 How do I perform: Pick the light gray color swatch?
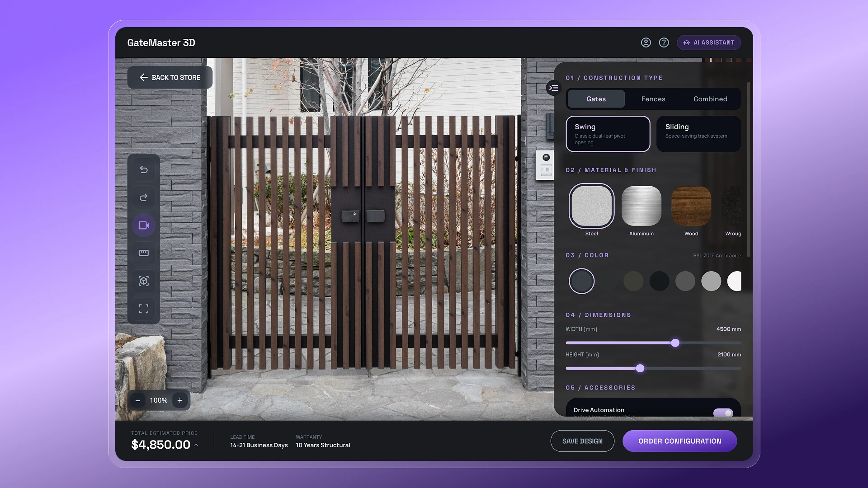711,281
